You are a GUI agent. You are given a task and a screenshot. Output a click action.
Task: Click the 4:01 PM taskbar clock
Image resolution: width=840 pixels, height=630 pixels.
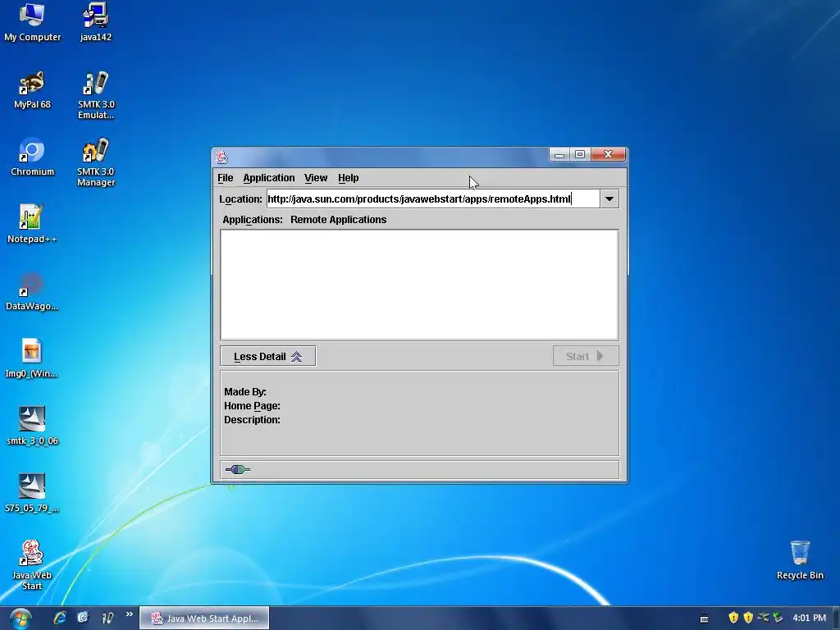pos(809,618)
